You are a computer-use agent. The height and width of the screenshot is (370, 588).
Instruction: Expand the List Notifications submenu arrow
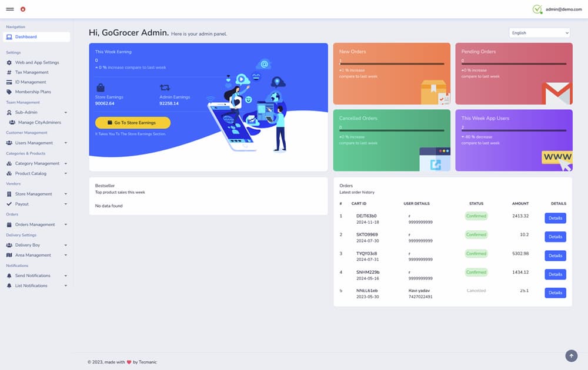pyautogui.click(x=66, y=286)
